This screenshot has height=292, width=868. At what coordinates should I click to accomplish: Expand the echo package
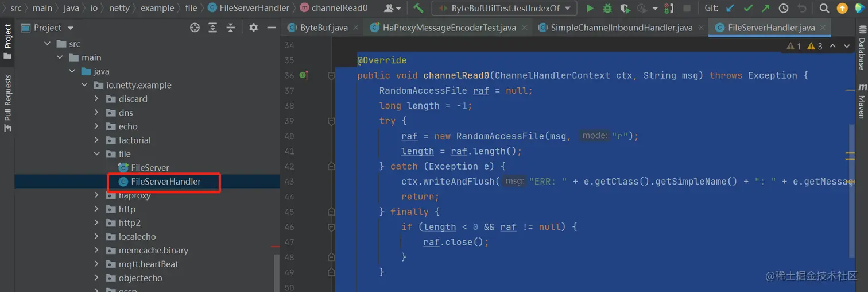[96, 126]
